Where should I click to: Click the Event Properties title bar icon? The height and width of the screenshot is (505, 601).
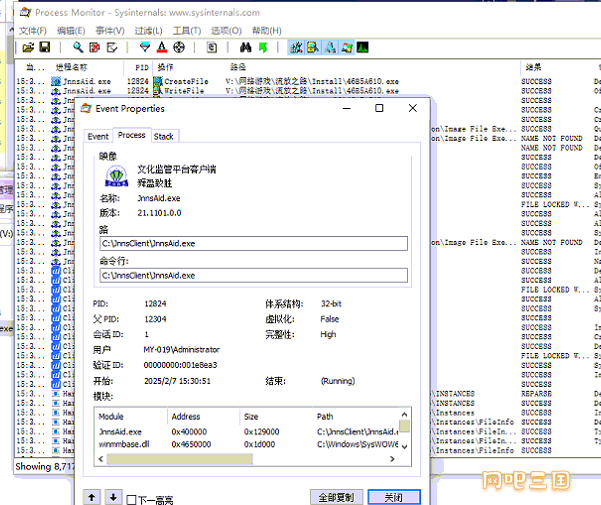click(86, 108)
